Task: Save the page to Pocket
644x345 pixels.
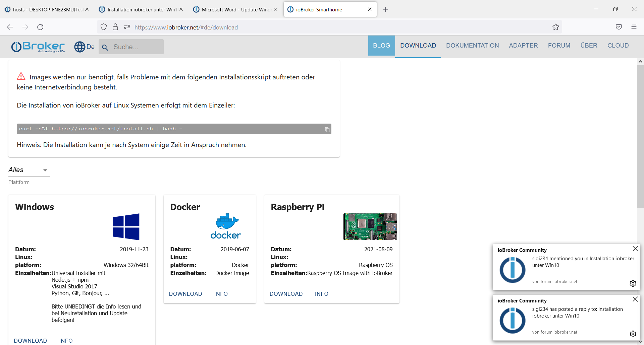Action: coord(619,27)
